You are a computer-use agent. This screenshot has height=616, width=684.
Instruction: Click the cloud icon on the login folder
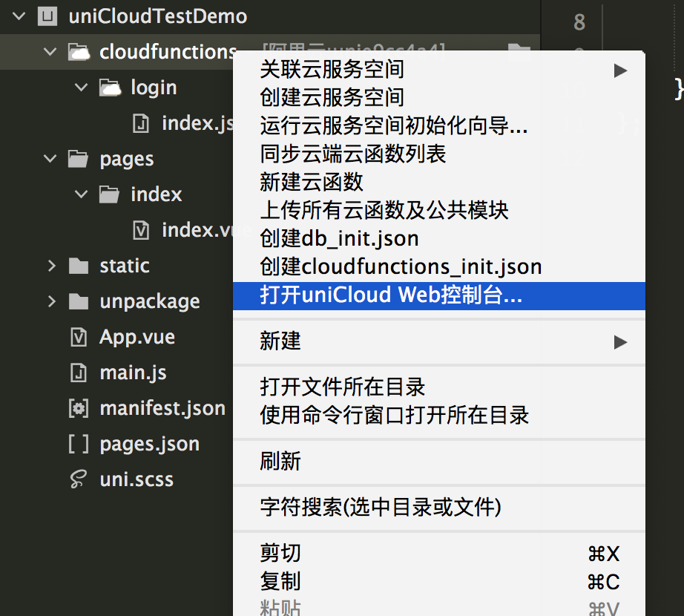click(x=111, y=87)
